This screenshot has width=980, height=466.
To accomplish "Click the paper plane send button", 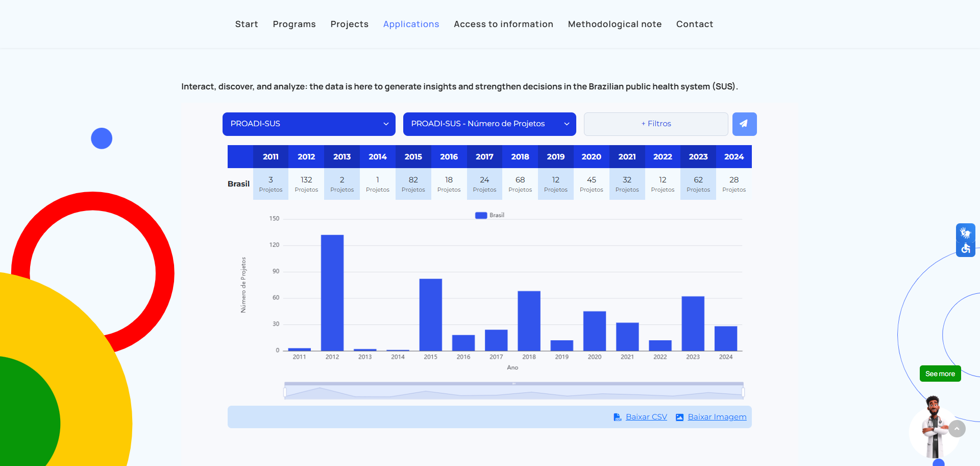I will pyautogui.click(x=744, y=124).
